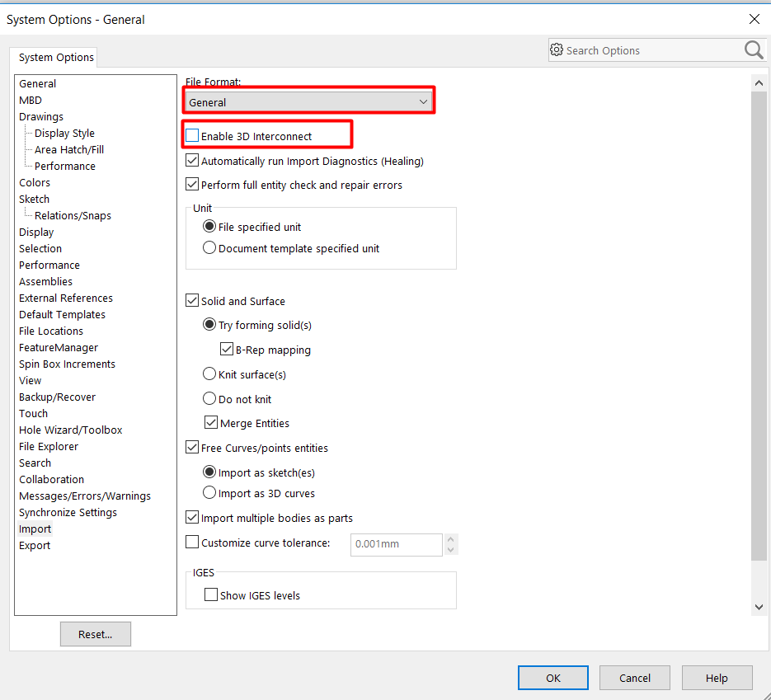Select Performance under Drawings
The height and width of the screenshot is (700, 771).
[65, 167]
